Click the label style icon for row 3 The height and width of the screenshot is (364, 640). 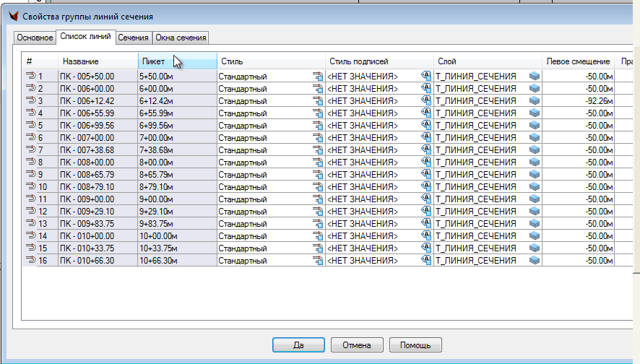coord(426,100)
